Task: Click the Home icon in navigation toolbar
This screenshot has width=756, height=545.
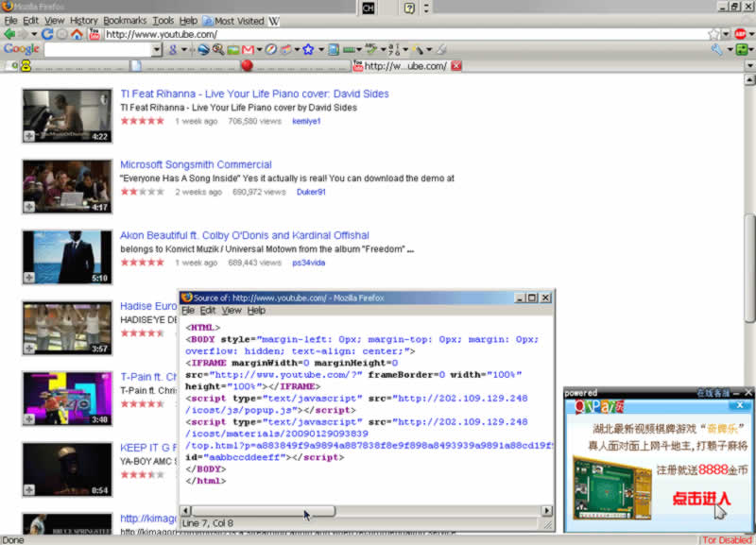Action: coord(77,34)
